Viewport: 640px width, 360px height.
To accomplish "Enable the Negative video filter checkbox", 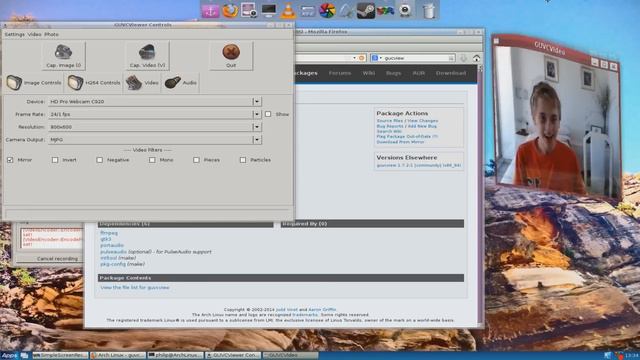I will [100, 160].
